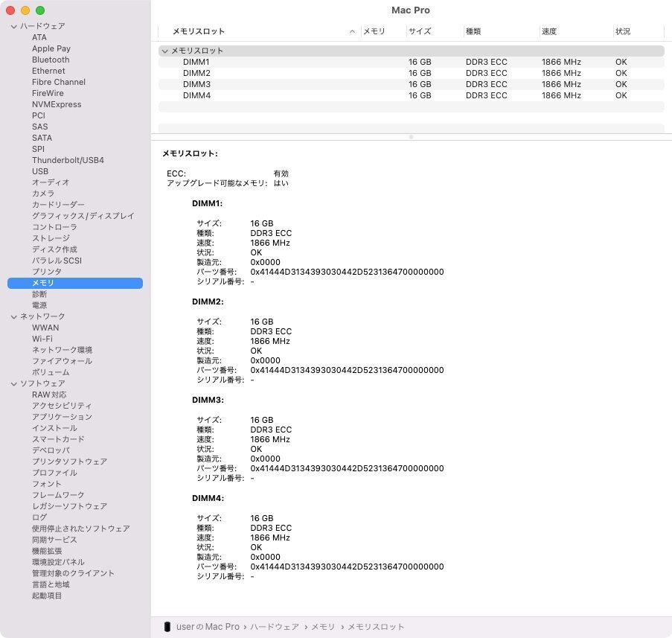Image resolution: width=672 pixels, height=638 pixels.
Task: Collapse the メモリスロット group in the table
Action: coord(165,51)
